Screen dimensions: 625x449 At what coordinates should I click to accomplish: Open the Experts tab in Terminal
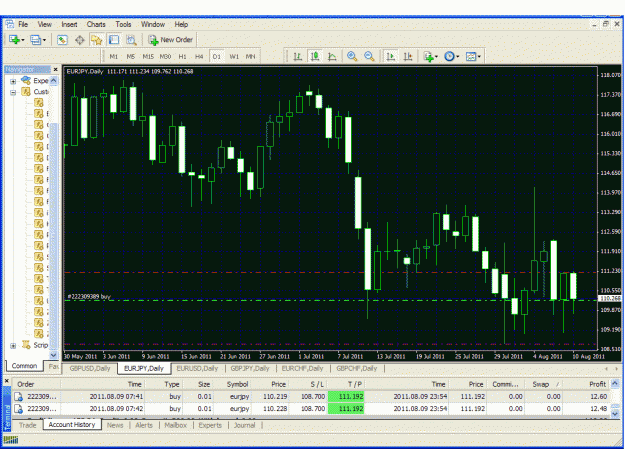pyautogui.click(x=210, y=425)
